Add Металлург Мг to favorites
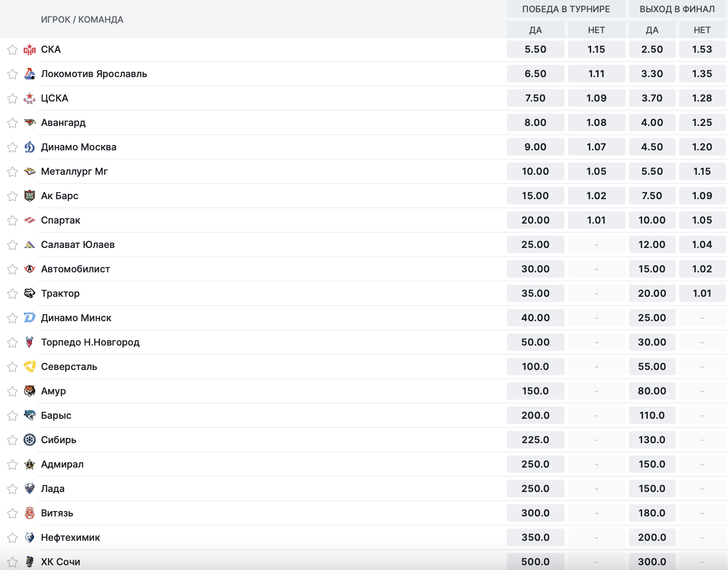The image size is (728, 570). point(12,172)
